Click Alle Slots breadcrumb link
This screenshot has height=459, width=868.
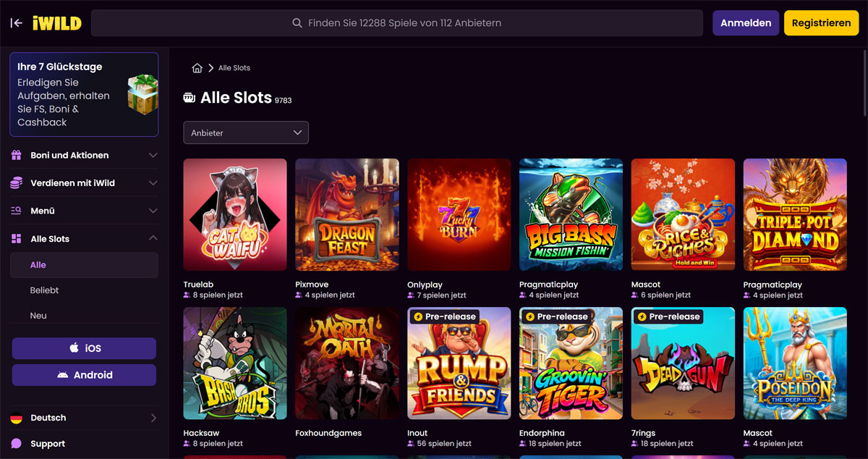234,68
